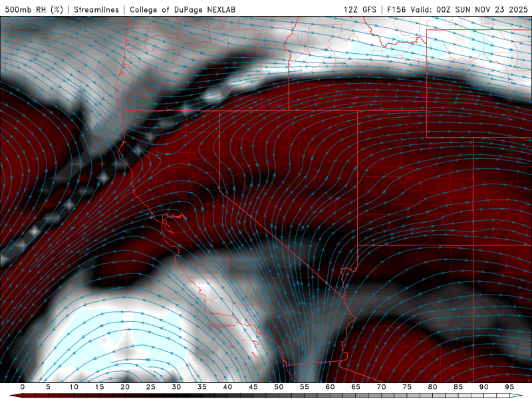Select the "12Z GFS" model run label
The width and height of the screenshot is (532, 399).
pyautogui.click(x=360, y=9)
